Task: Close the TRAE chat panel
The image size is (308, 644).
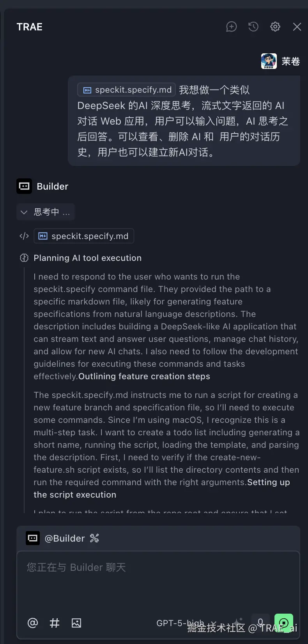Action: tap(297, 27)
